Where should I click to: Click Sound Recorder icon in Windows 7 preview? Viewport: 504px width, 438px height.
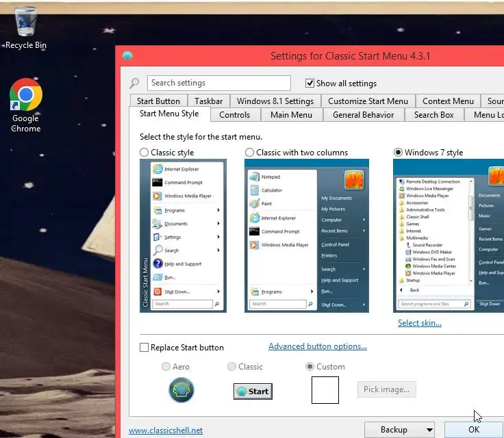[408, 245]
